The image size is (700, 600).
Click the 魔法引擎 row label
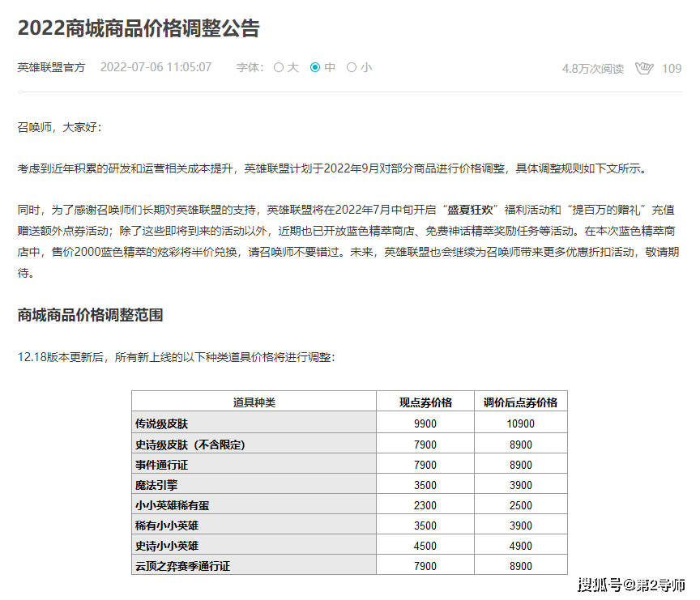tap(156, 485)
